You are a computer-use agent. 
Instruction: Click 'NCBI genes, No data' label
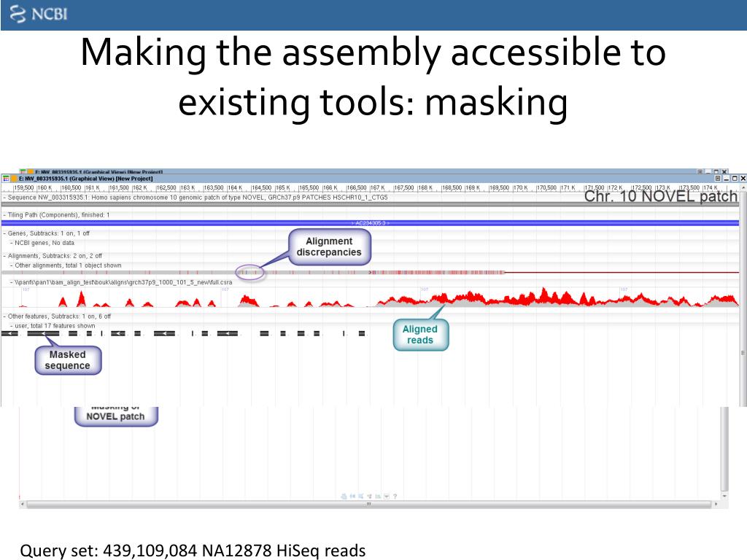point(44,243)
